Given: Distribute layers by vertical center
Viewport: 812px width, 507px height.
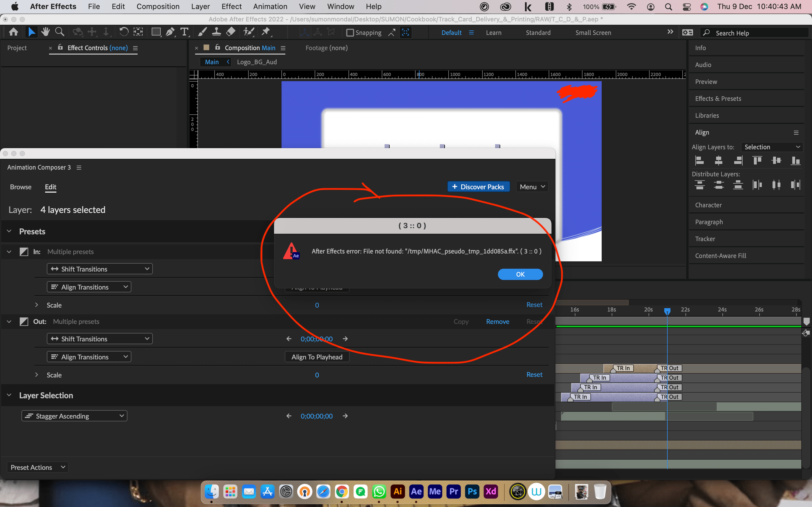Looking at the screenshot, I should click(x=719, y=185).
